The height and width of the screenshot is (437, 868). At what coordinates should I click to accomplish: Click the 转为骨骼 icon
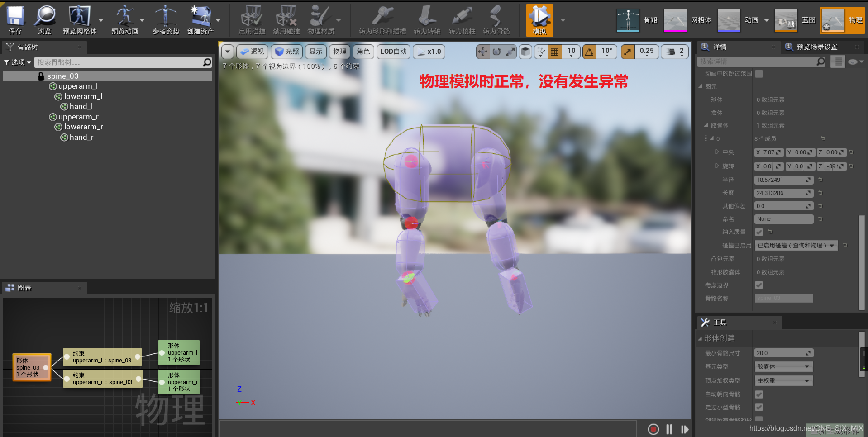(496, 19)
